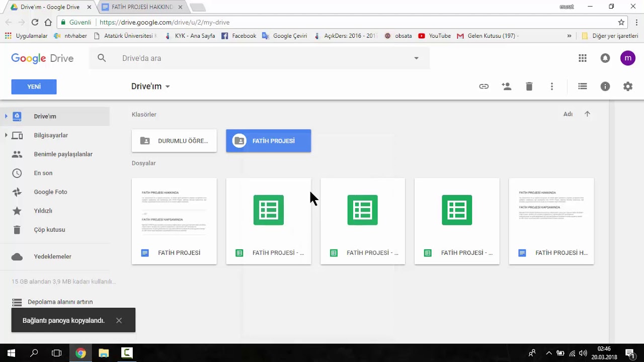
Task: Select second FATİH PROJESİ spreadsheet file
Action: pos(363,221)
